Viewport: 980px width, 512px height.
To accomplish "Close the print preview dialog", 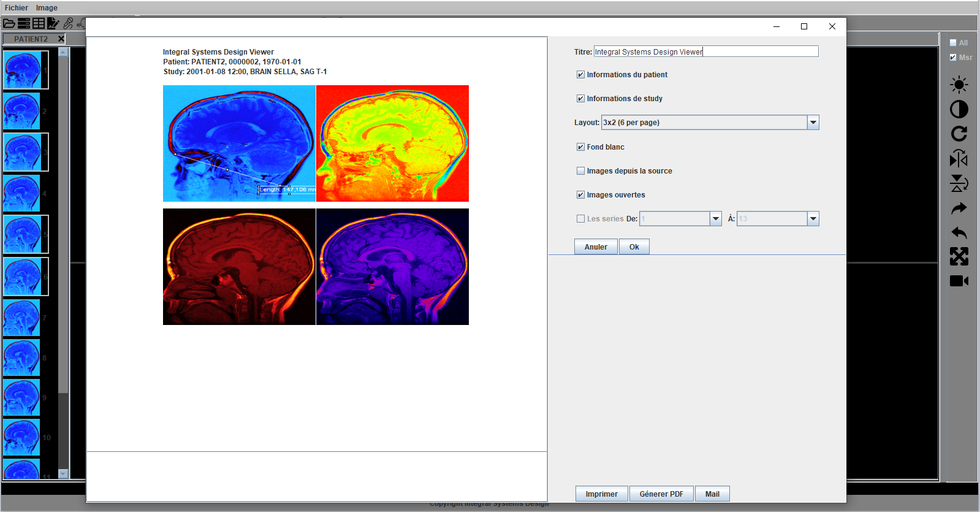I will click(x=832, y=26).
